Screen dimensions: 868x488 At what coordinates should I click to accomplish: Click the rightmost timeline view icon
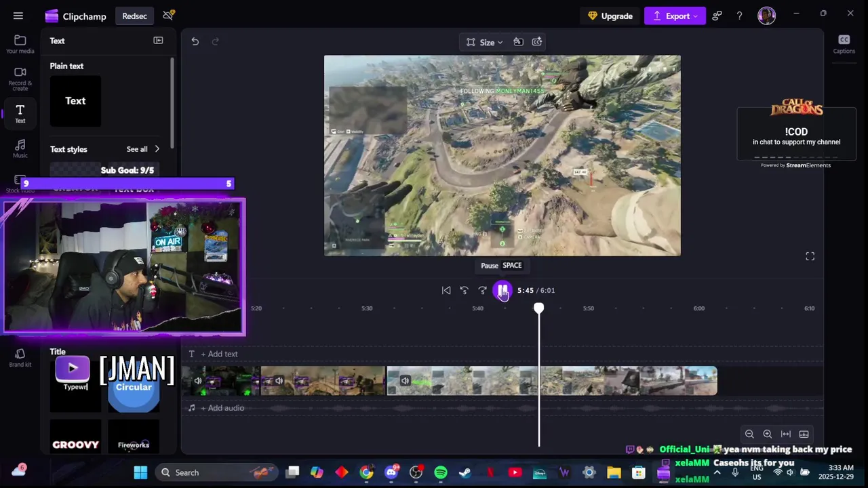(x=804, y=434)
